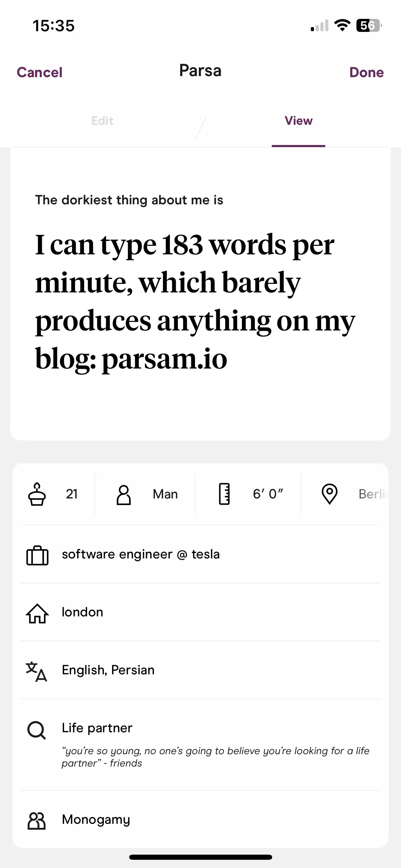Image resolution: width=401 pixels, height=868 pixels.
Task: Tap the magnifying glass dating intentions icon
Action: click(37, 730)
